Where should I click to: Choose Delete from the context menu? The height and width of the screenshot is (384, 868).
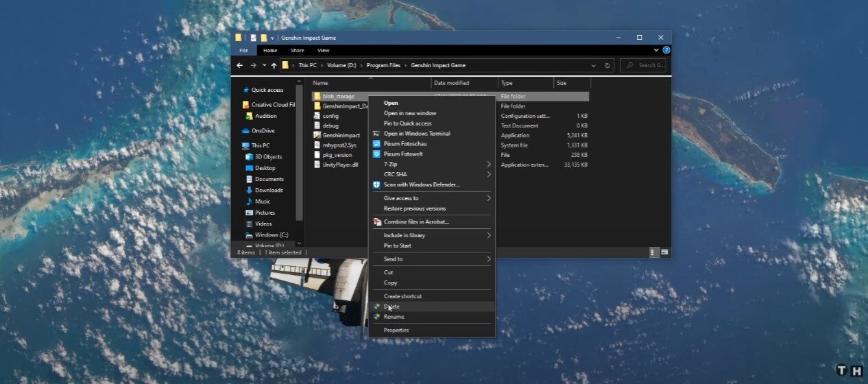pyautogui.click(x=392, y=307)
